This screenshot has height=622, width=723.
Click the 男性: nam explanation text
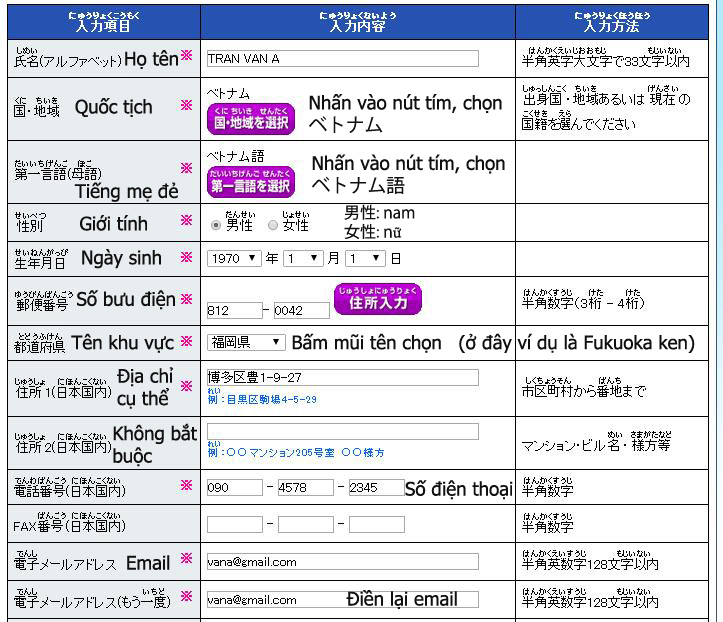[379, 213]
